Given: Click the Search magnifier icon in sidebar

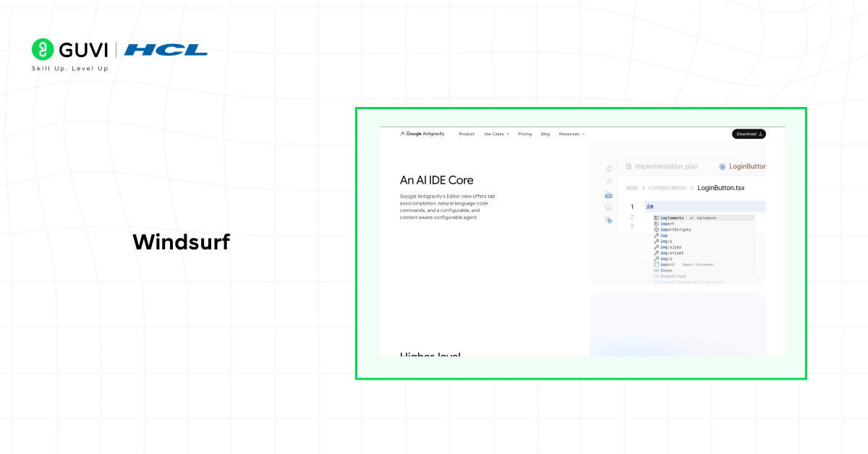Looking at the screenshot, I should point(608,181).
